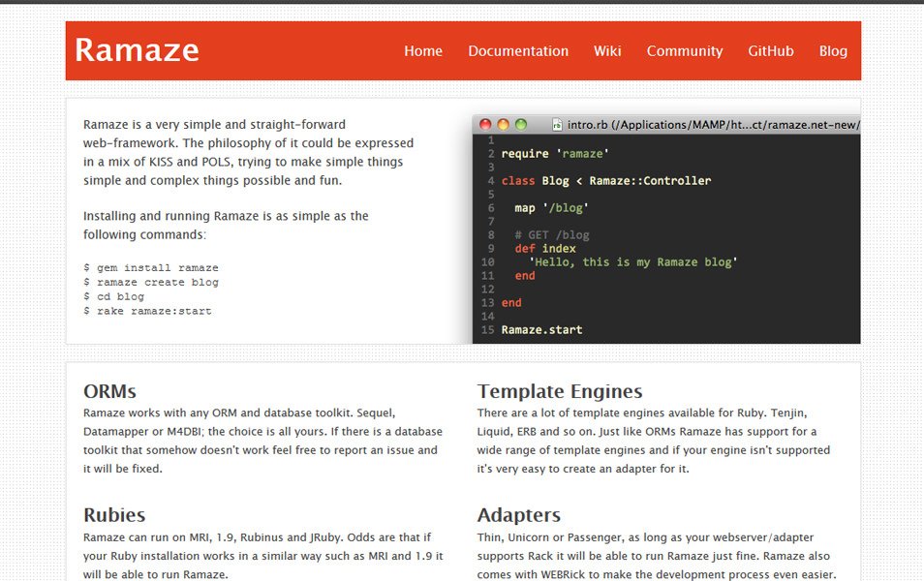The width and height of the screenshot is (924, 581).
Task: Click line number 10 in the code snippet
Action: click(490, 261)
